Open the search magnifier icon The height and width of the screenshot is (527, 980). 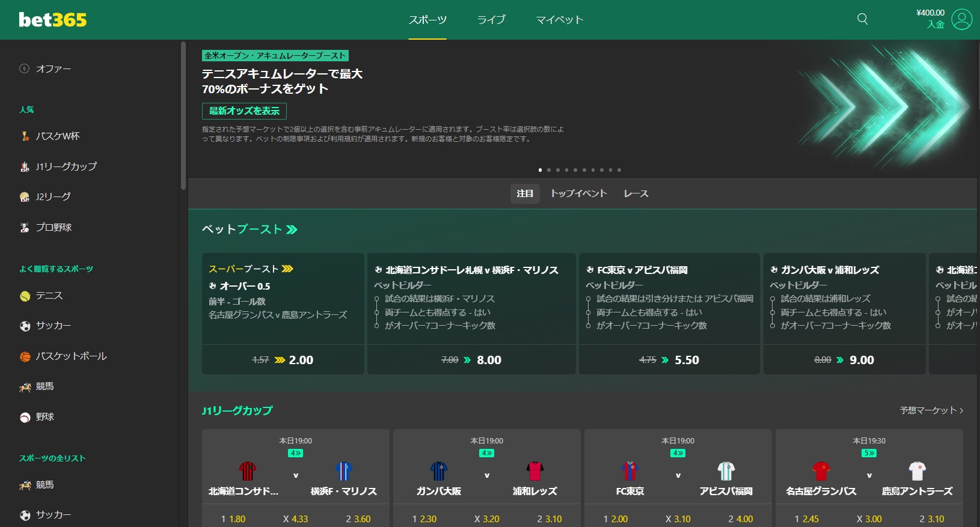(862, 19)
